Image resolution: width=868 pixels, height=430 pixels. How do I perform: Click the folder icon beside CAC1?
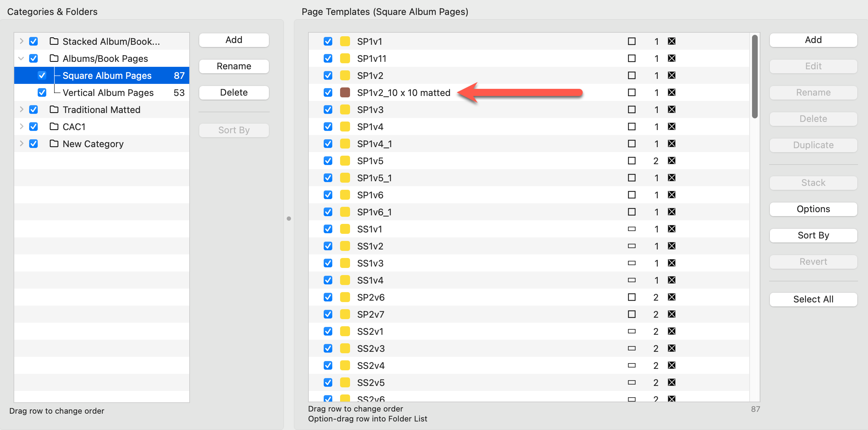pyautogui.click(x=54, y=127)
